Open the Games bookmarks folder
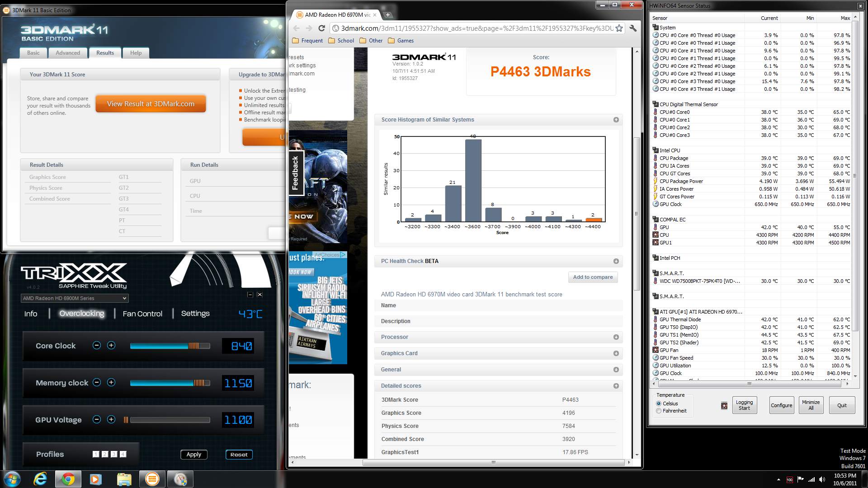 (x=401, y=41)
